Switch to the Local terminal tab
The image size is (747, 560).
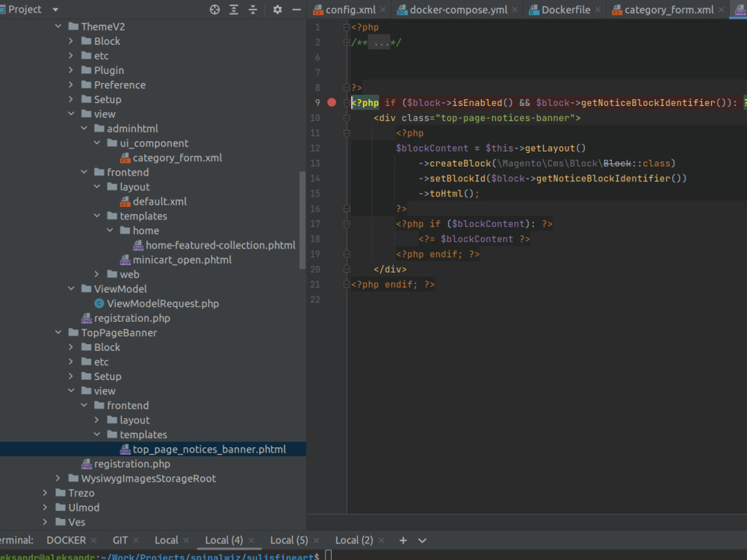tap(167, 540)
